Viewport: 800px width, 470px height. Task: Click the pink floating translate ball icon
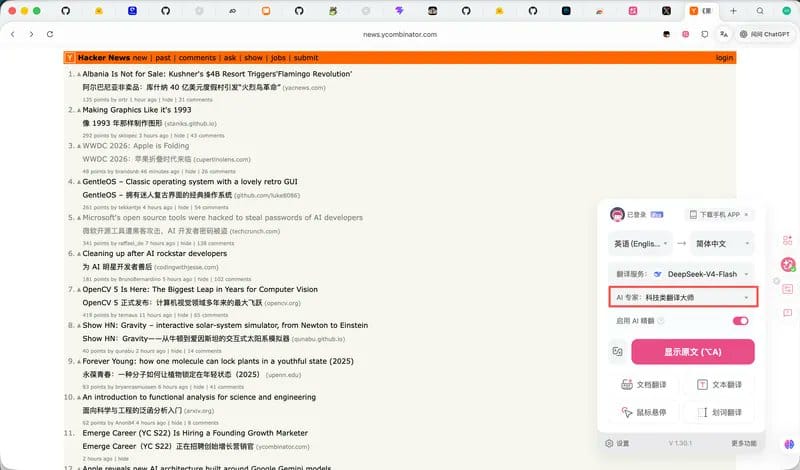coord(788,264)
